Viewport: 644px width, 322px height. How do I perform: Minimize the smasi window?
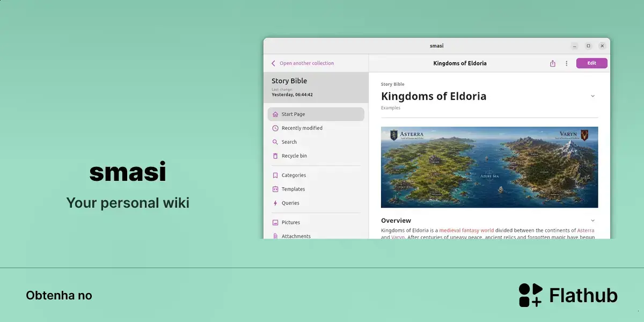click(x=575, y=46)
